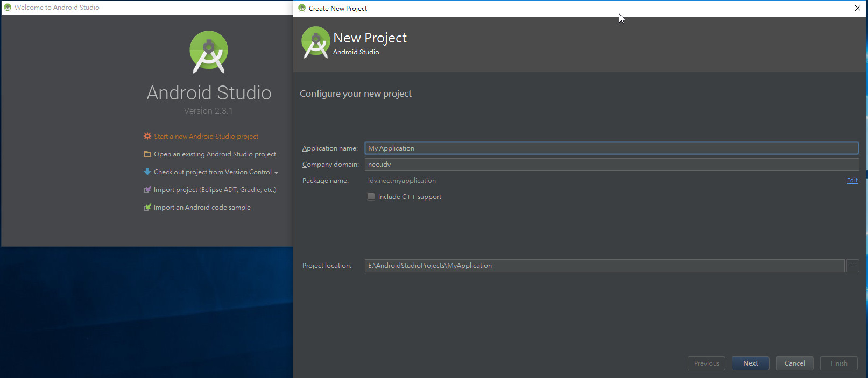Click the folder icon for existing project
Viewport: 868px width, 378px height.
(x=147, y=154)
